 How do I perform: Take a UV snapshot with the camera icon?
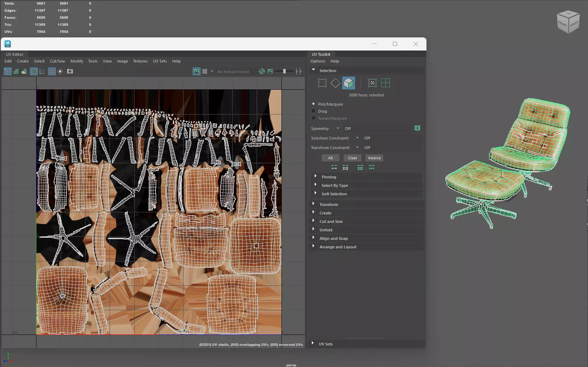(70, 71)
